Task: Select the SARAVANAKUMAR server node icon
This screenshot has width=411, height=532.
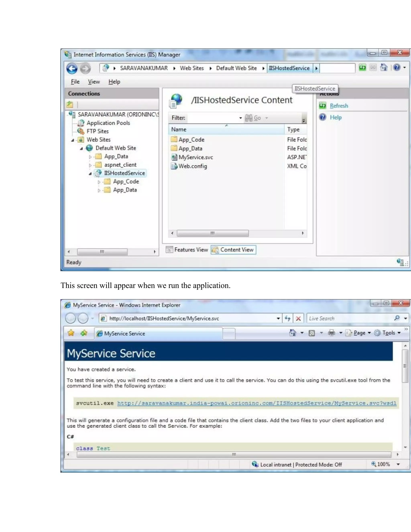Action: pyautogui.click(x=72, y=114)
